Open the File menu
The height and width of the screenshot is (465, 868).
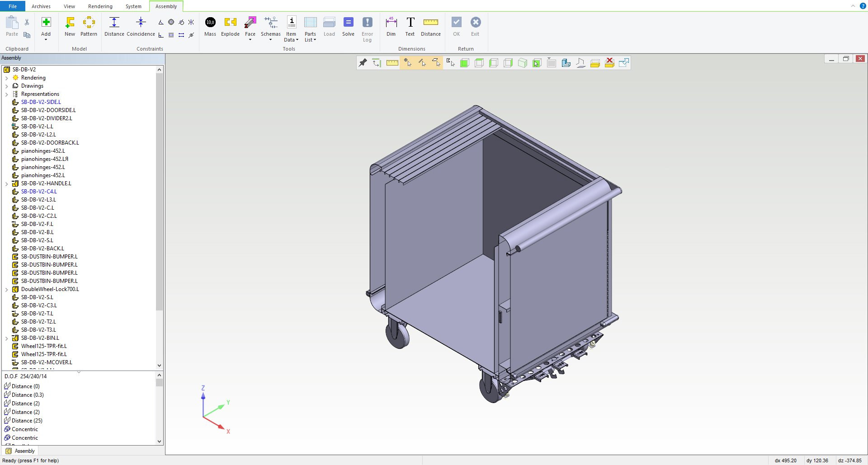pyautogui.click(x=13, y=6)
